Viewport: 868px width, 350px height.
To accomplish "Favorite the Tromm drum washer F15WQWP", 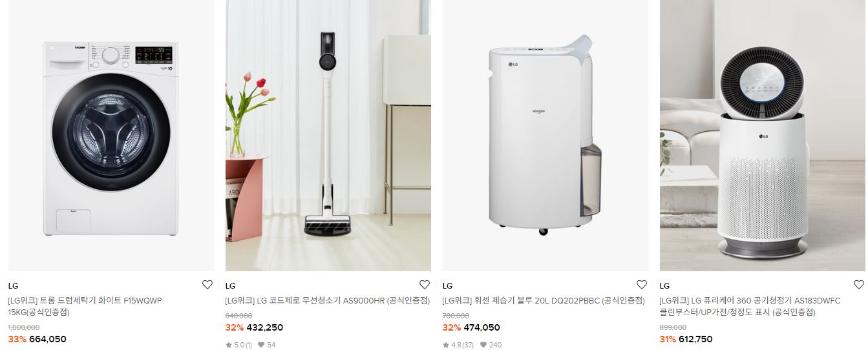I will pyautogui.click(x=207, y=285).
